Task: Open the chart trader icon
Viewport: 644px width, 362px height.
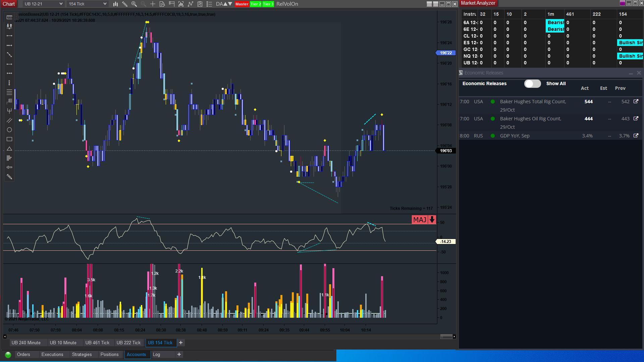Action: [x=172, y=4]
